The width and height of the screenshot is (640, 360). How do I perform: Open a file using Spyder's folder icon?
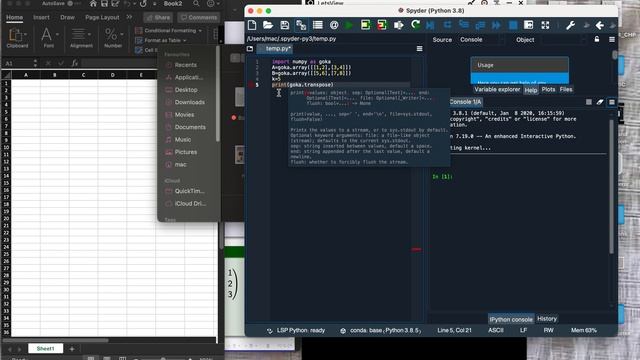click(x=268, y=25)
